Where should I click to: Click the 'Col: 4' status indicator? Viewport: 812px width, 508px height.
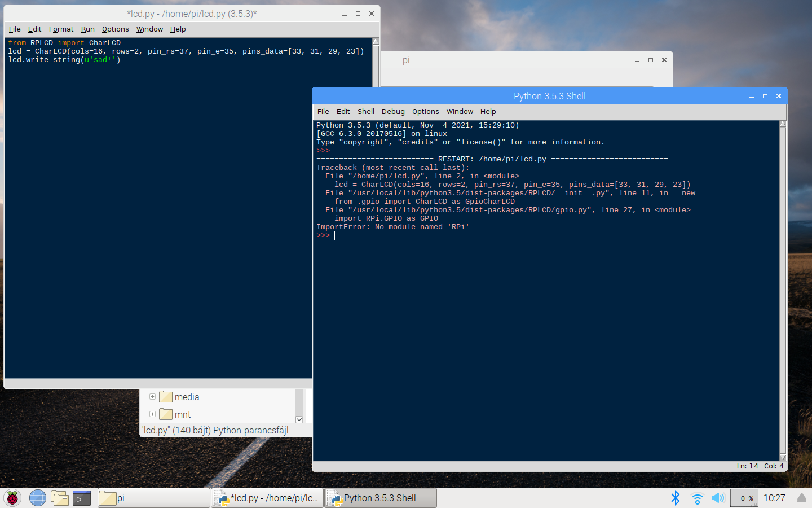(x=774, y=466)
